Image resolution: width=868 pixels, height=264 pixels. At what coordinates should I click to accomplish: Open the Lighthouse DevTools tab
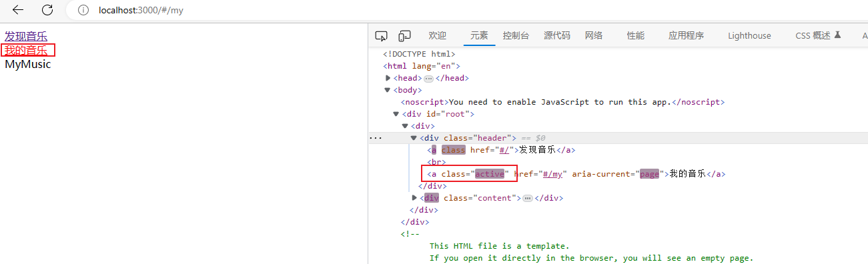[x=749, y=36]
